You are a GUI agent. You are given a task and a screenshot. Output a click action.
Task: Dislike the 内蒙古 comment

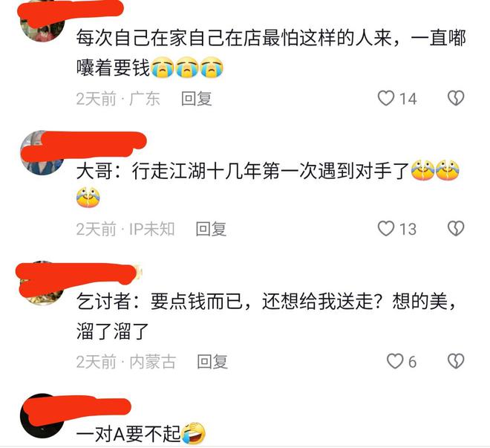(456, 361)
